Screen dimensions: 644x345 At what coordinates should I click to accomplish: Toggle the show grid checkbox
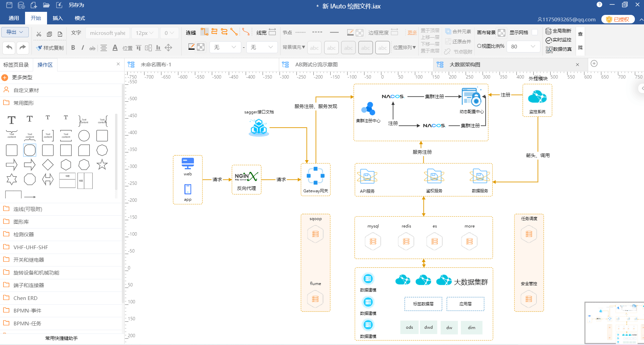click(535, 32)
